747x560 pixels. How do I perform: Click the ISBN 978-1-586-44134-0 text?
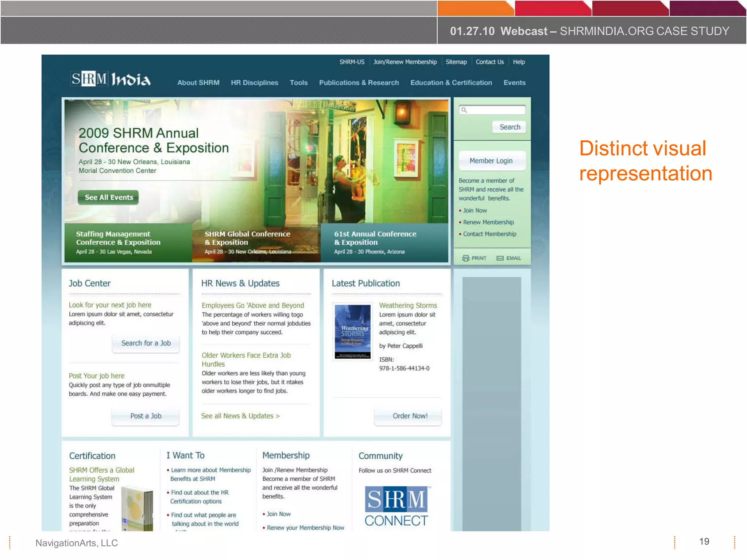coord(404,364)
